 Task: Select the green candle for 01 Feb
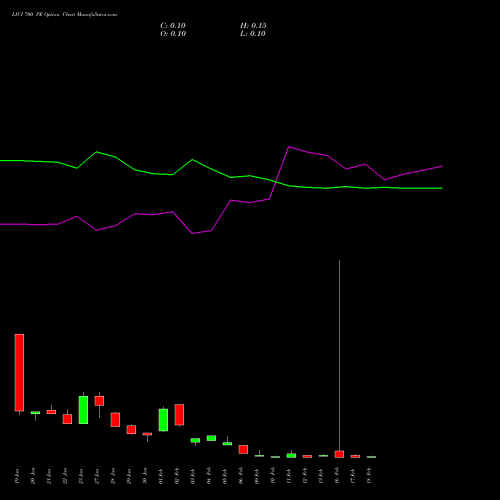click(x=163, y=420)
